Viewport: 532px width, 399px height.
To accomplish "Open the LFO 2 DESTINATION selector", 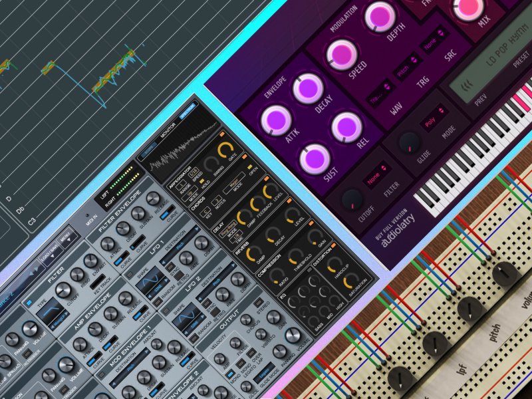I will click(x=217, y=281).
